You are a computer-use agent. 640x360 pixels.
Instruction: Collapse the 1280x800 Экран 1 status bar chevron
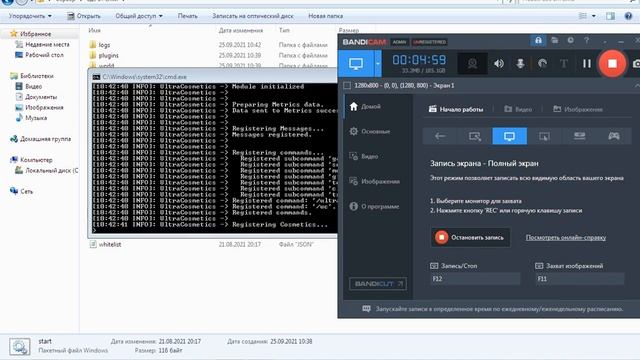[x=637, y=86]
